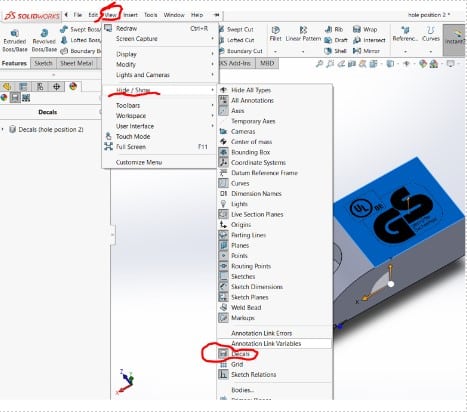Click the Sketch Dimensions icon
The image size is (467, 412).
223,287
